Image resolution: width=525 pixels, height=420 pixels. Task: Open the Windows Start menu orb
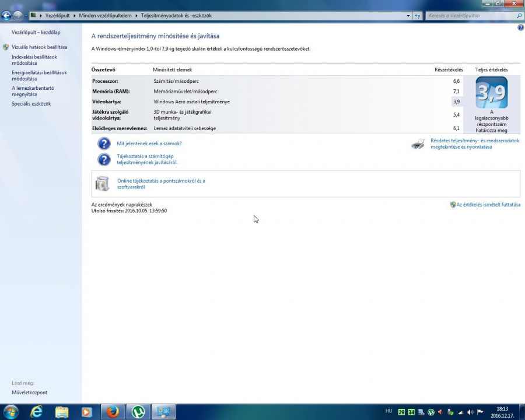coord(10,412)
